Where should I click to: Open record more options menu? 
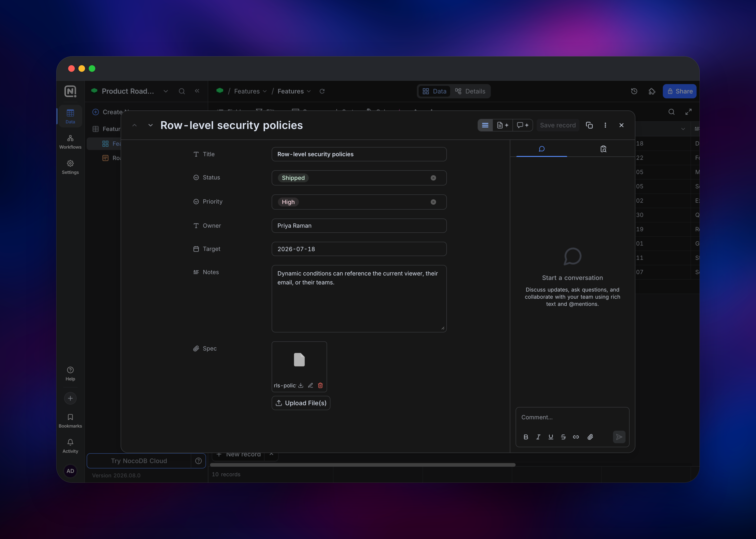click(x=605, y=125)
